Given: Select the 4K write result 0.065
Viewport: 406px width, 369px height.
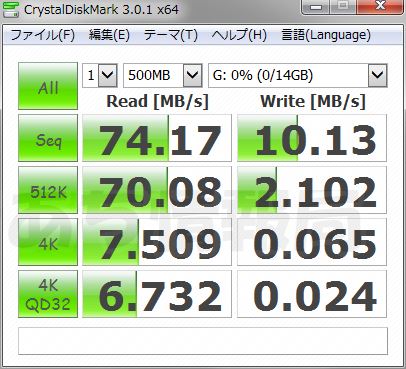Looking at the screenshot, I should 312,242.
